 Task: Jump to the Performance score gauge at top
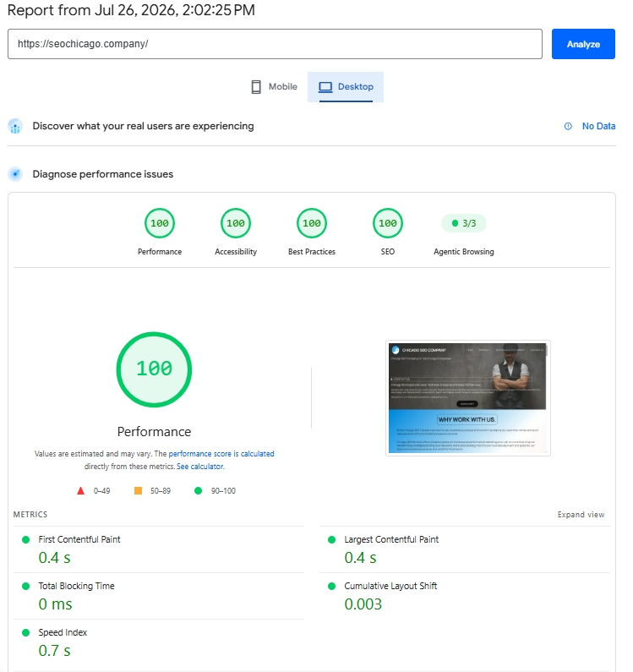(160, 223)
